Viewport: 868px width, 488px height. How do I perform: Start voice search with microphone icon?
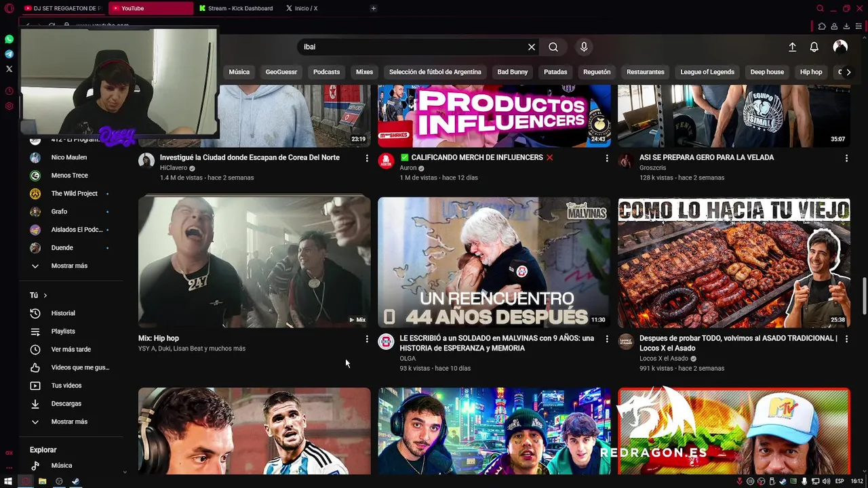point(584,47)
